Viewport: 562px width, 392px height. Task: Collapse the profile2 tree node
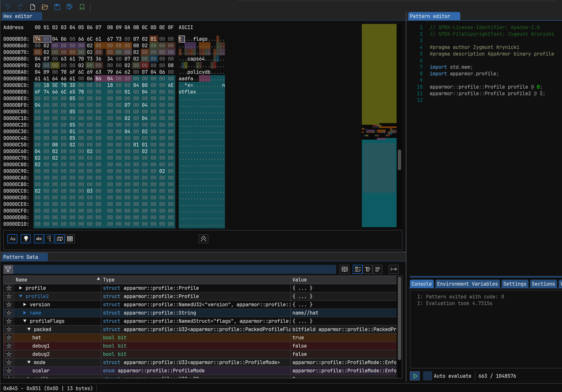(20, 296)
